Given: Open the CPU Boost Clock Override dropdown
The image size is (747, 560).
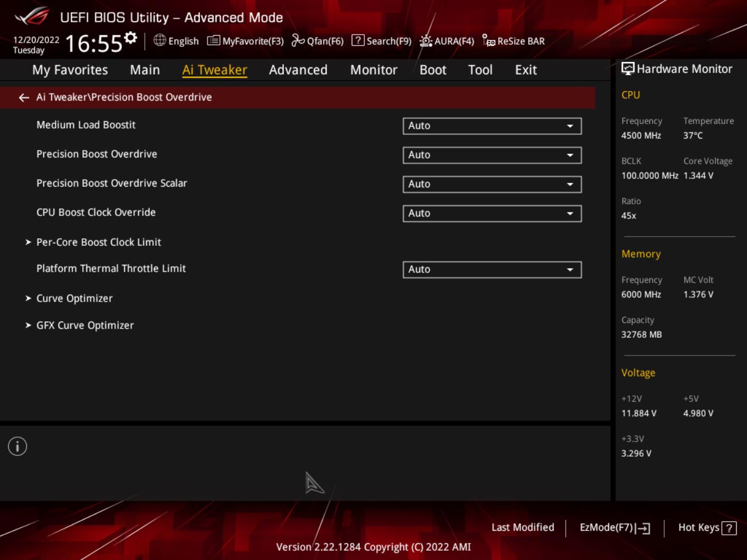Looking at the screenshot, I should [x=492, y=214].
